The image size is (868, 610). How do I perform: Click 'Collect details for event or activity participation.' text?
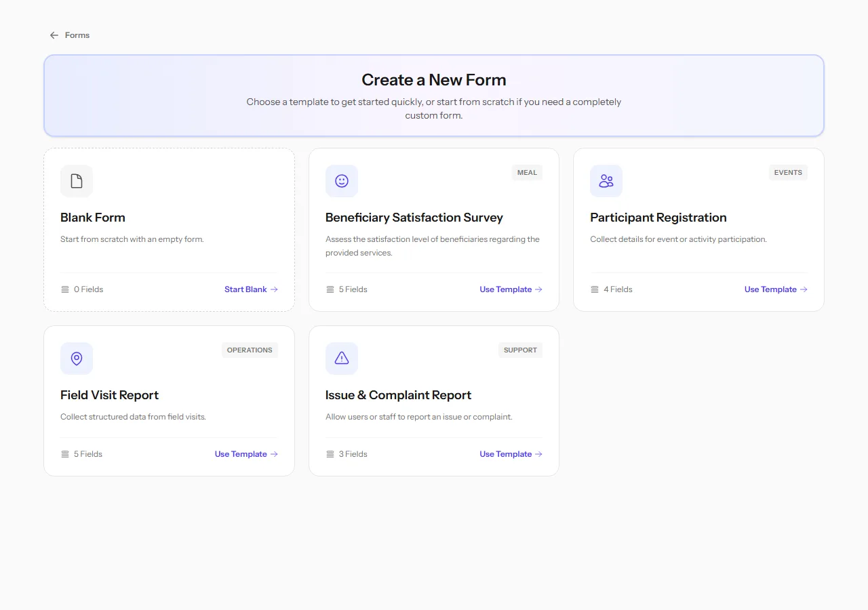click(678, 239)
